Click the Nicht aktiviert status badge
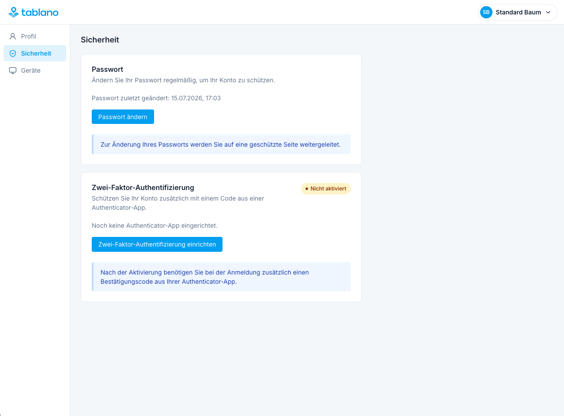The image size is (564, 416). 326,189
